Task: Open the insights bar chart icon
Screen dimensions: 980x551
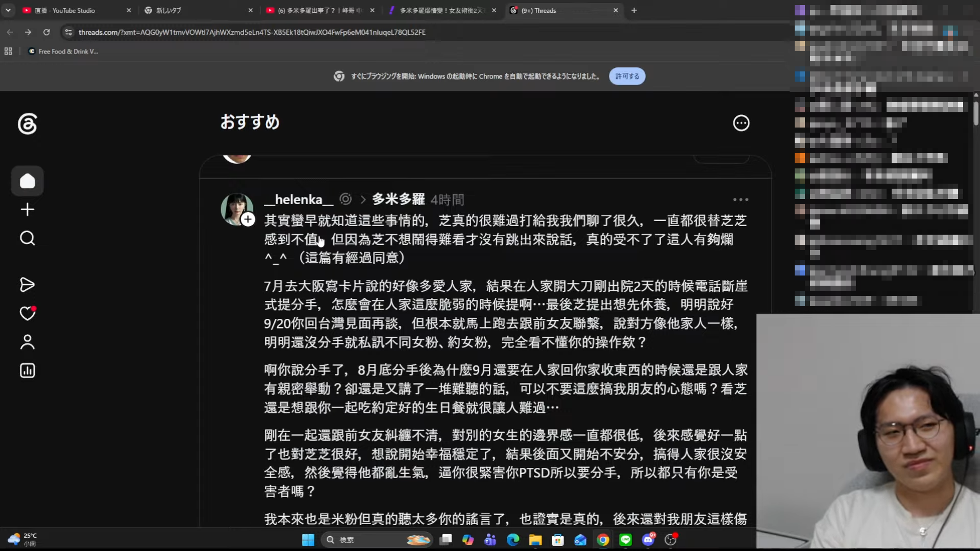Action: (27, 370)
